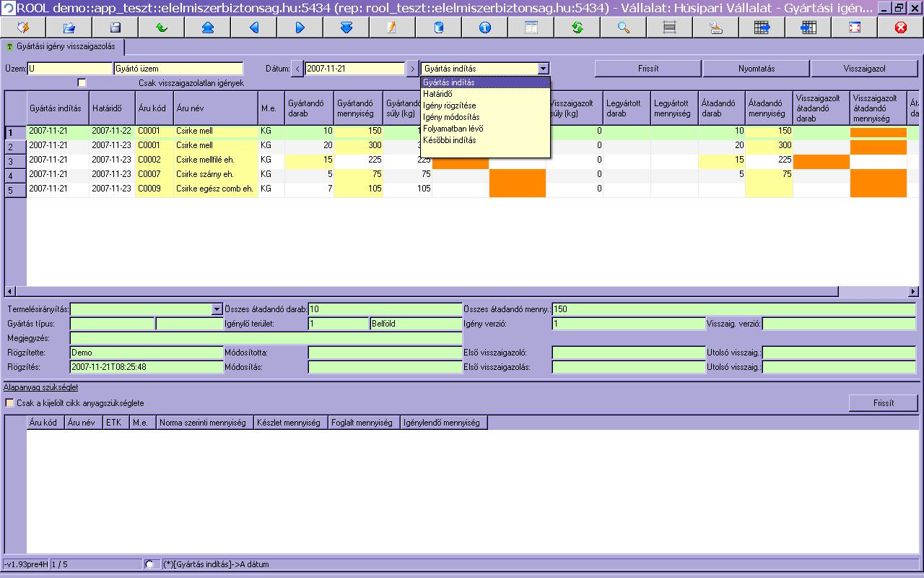Screen dimensions: 924x578
Task: Click the Visszaigazol button
Action: [x=864, y=69]
